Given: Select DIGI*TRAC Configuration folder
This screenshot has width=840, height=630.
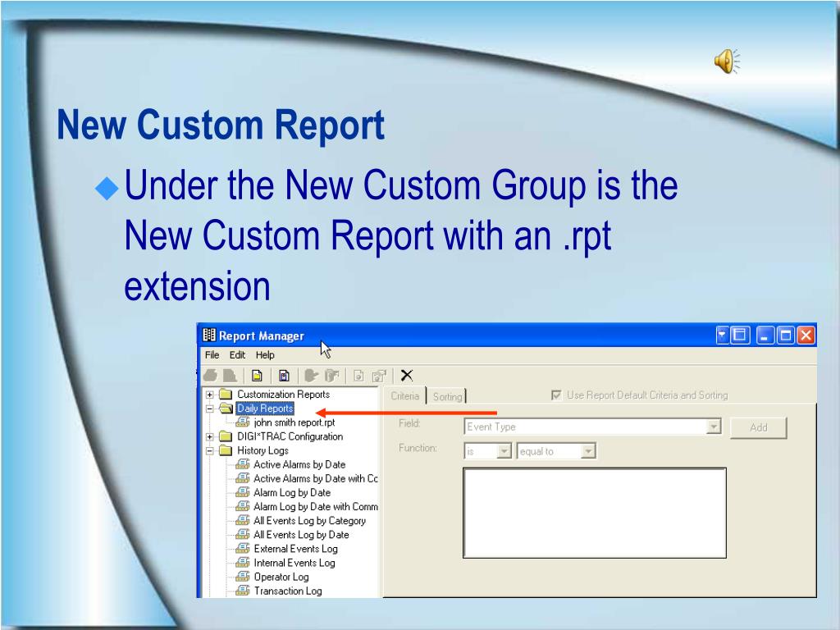Looking at the screenshot, I should point(290,436).
